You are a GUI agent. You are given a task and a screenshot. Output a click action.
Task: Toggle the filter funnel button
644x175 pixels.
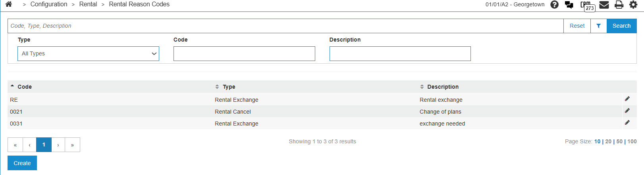598,26
